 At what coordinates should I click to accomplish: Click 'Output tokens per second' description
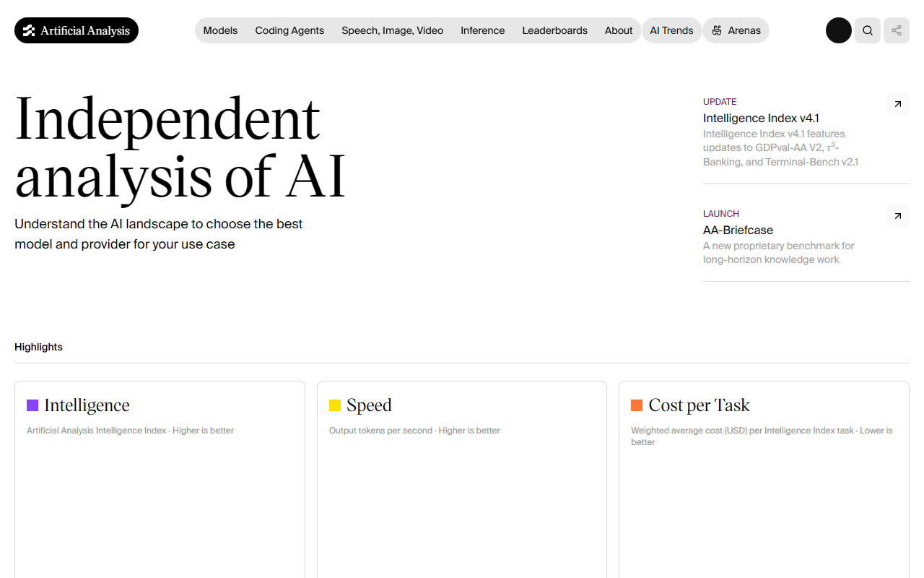414,431
